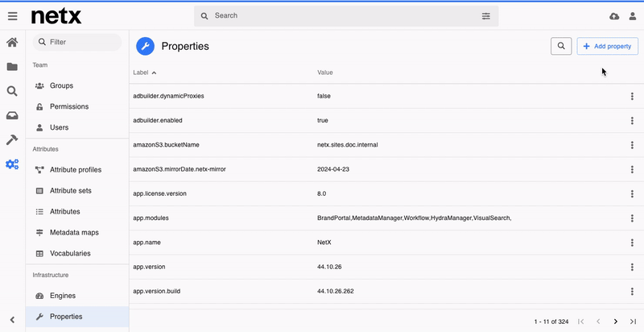This screenshot has height=332, width=644.
Task: Open actions menu for app.name row
Action: point(632,242)
